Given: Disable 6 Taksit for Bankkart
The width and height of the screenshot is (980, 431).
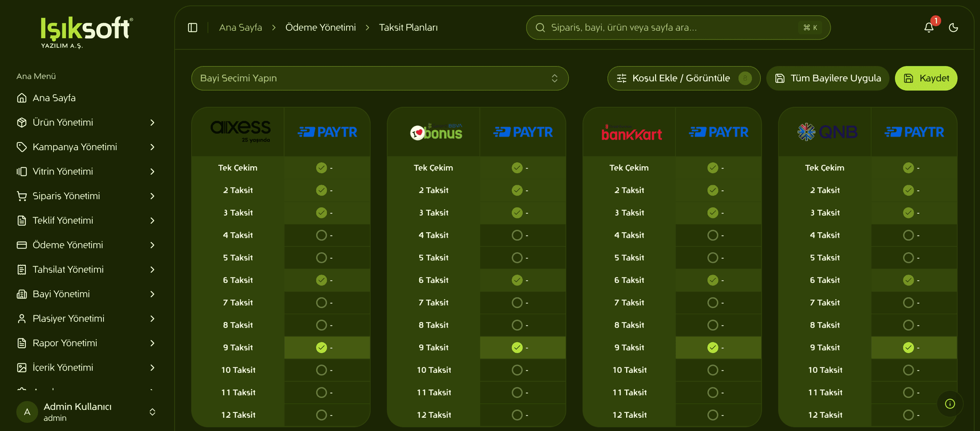Looking at the screenshot, I should click(x=713, y=280).
